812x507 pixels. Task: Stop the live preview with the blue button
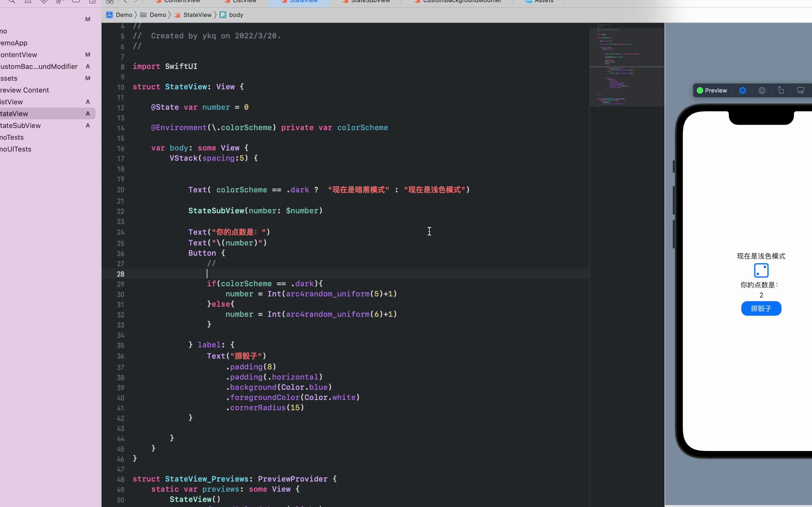tap(742, 91)
